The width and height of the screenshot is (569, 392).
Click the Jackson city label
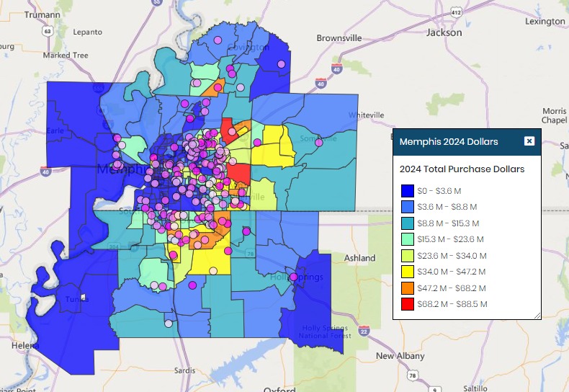tap(444, 32)
